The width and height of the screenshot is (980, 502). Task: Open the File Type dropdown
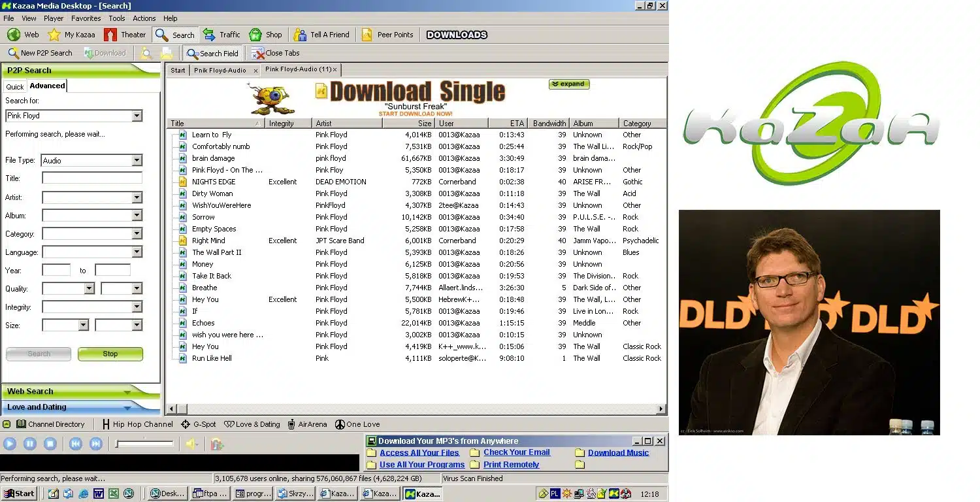pos(137,160)
